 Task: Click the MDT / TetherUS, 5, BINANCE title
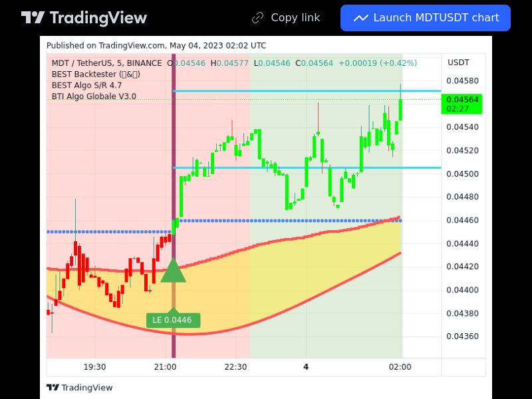[x=106, y=63]
